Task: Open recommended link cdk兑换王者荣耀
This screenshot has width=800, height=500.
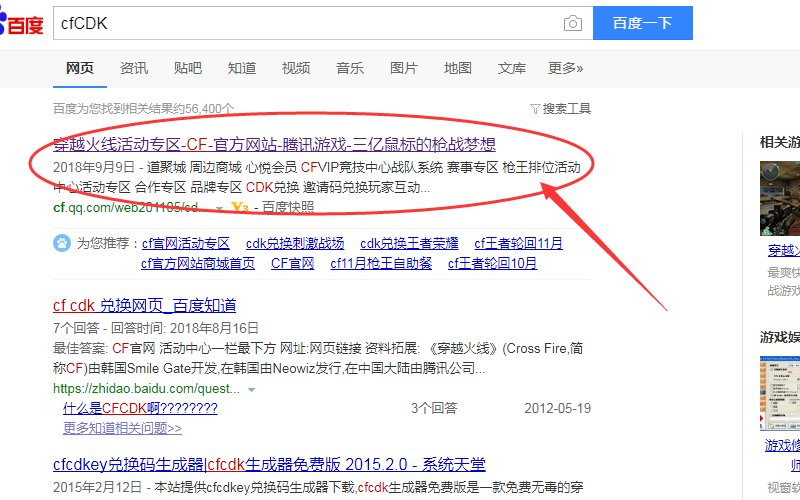Action: click(409, 243)
